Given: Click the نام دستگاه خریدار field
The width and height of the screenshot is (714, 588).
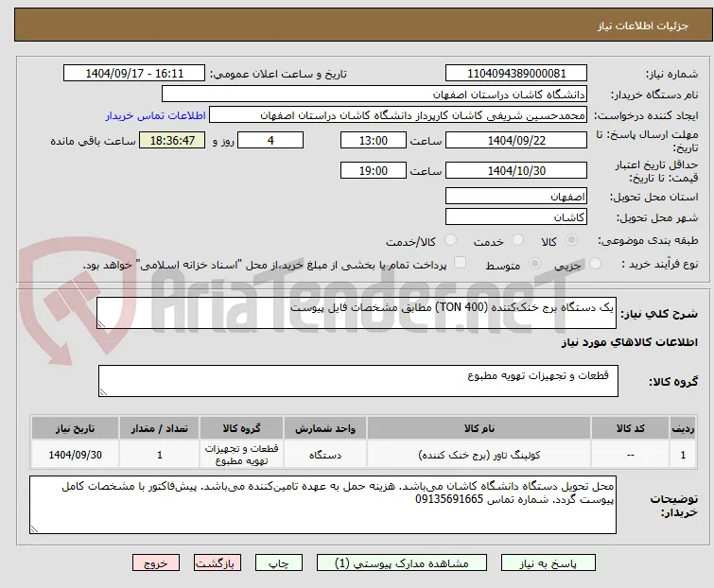Looking at the screenshot, I should pos(374,95).
